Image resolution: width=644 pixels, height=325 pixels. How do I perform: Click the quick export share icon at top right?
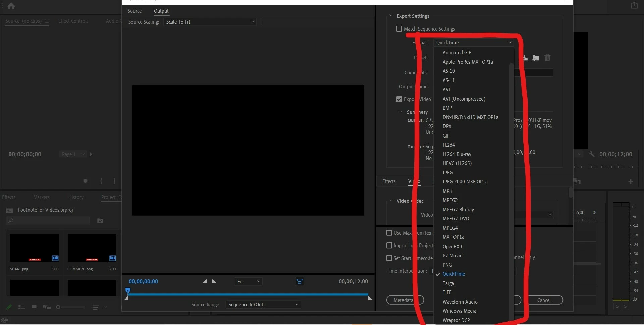634,5
